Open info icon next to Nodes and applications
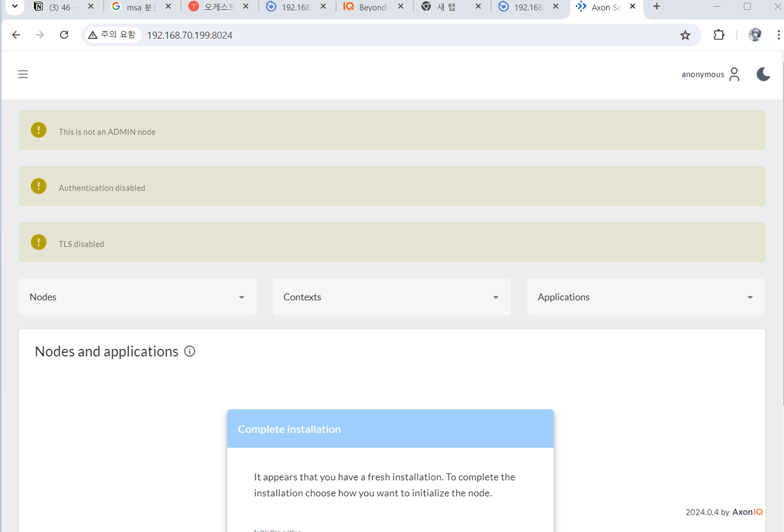This screenshot has width=784, height=532. (x=190, y=351)
